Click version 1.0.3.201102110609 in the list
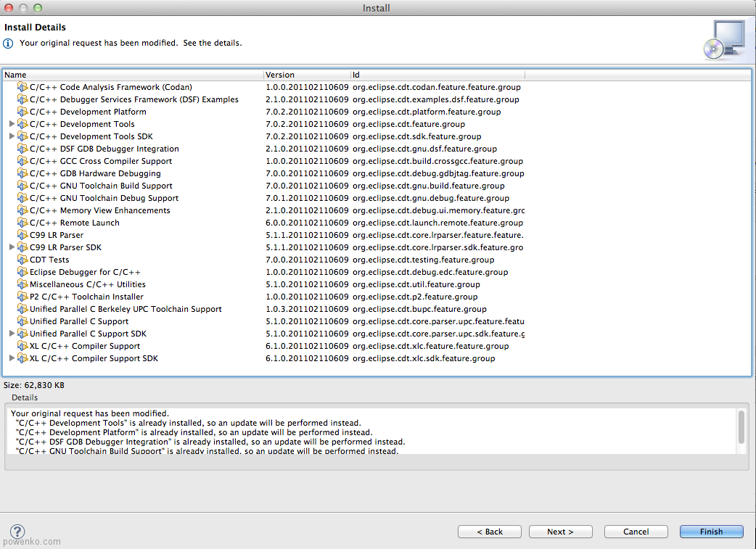This screenshot has width=756, height=549. coord(307,309)
